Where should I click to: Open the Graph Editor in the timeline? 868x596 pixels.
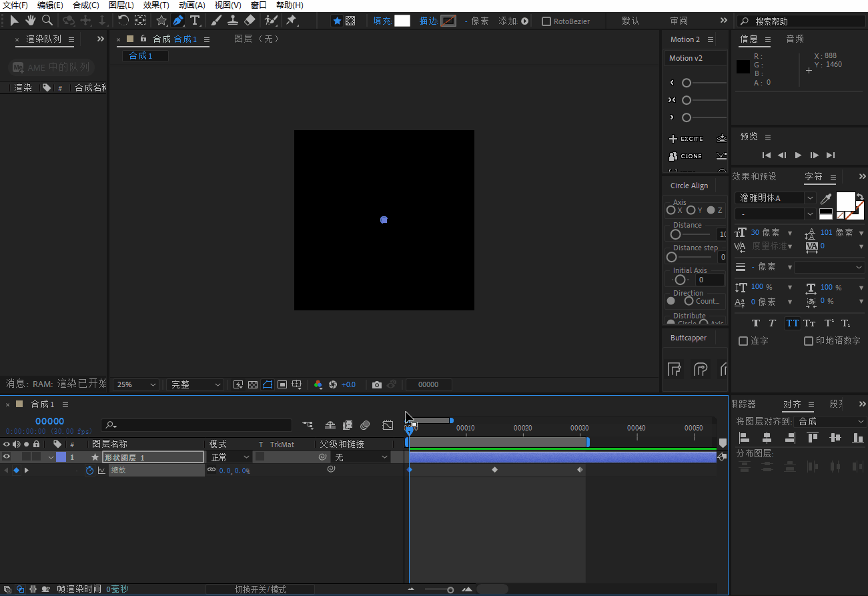click(388, 425)
